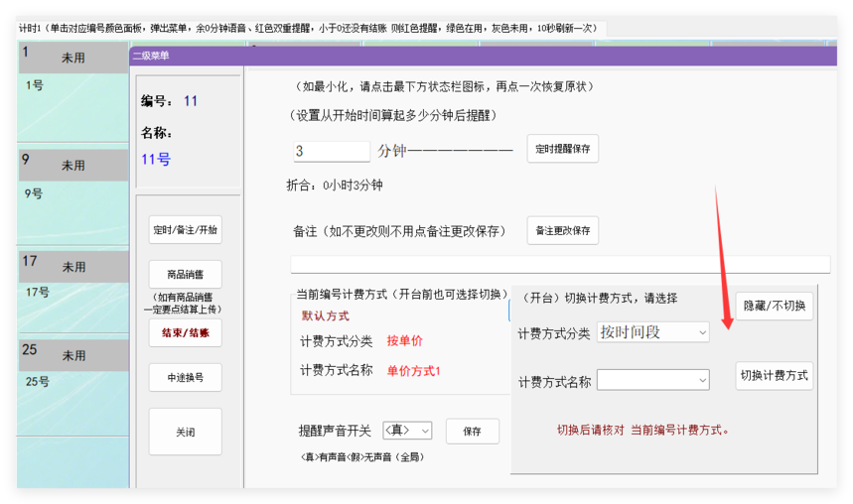Click the 切换后请核对 当前编号计费方式 notice
The image size is (853, 504).
642,430
